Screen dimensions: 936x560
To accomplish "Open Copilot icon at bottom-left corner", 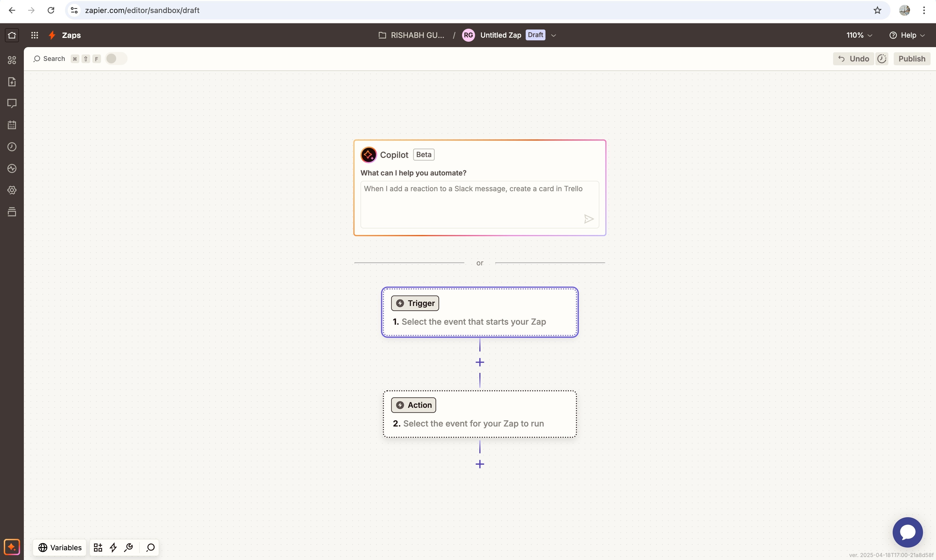I will 12,547.
